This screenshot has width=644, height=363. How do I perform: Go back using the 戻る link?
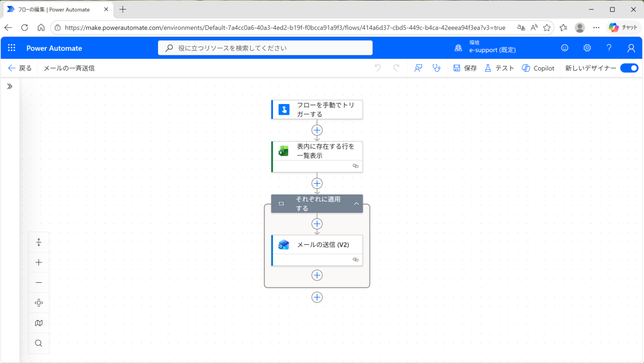pyautogui.click(x=20, y=68)
